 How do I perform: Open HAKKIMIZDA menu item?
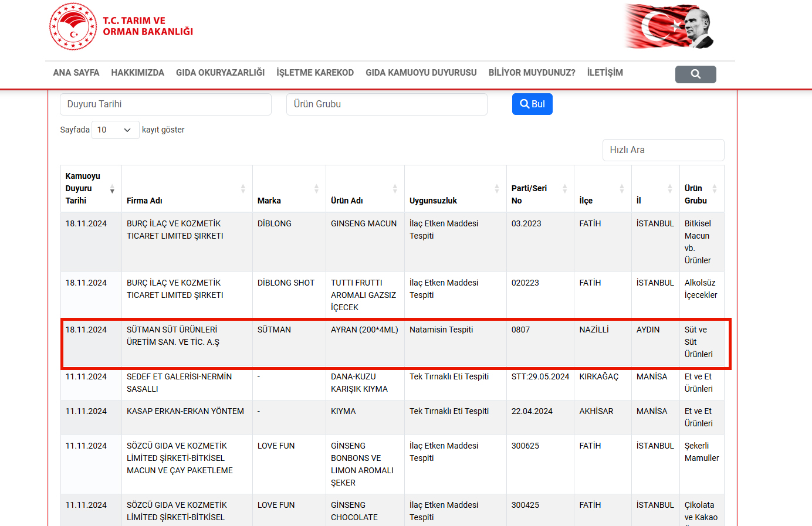(x=138, y=73)
